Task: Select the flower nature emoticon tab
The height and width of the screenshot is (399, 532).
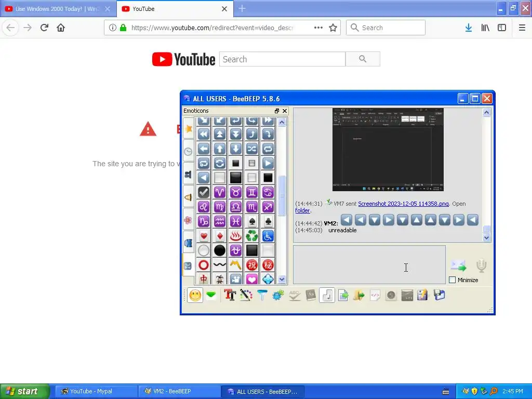Action: [188, 220]
